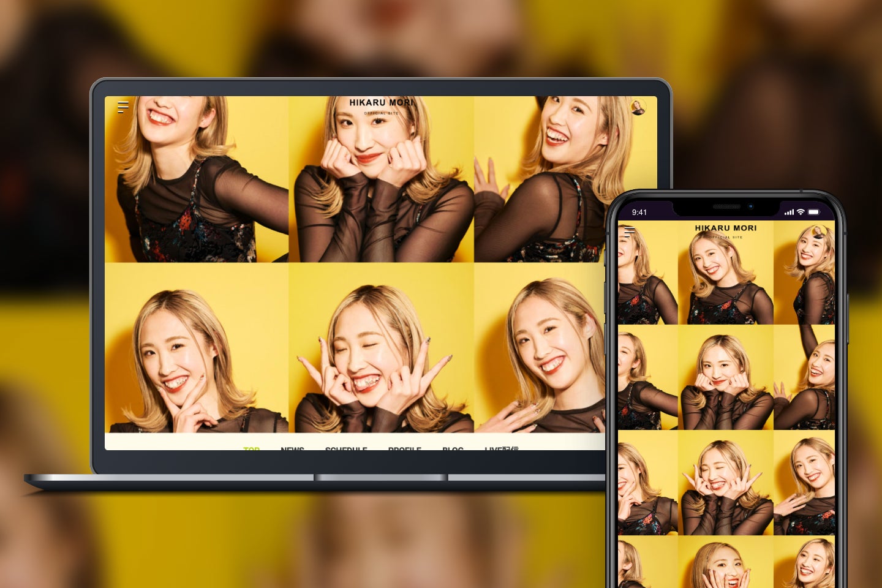Click the round profile avatar on the laptop

[638, 107]
